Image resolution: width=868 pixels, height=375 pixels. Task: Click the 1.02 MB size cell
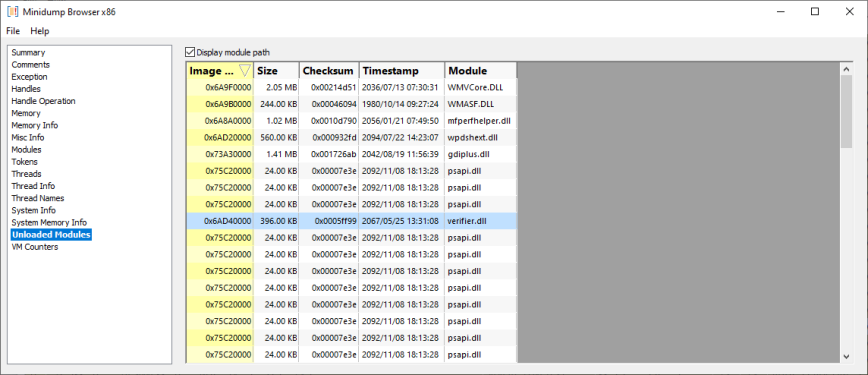[x=282, y=121]
